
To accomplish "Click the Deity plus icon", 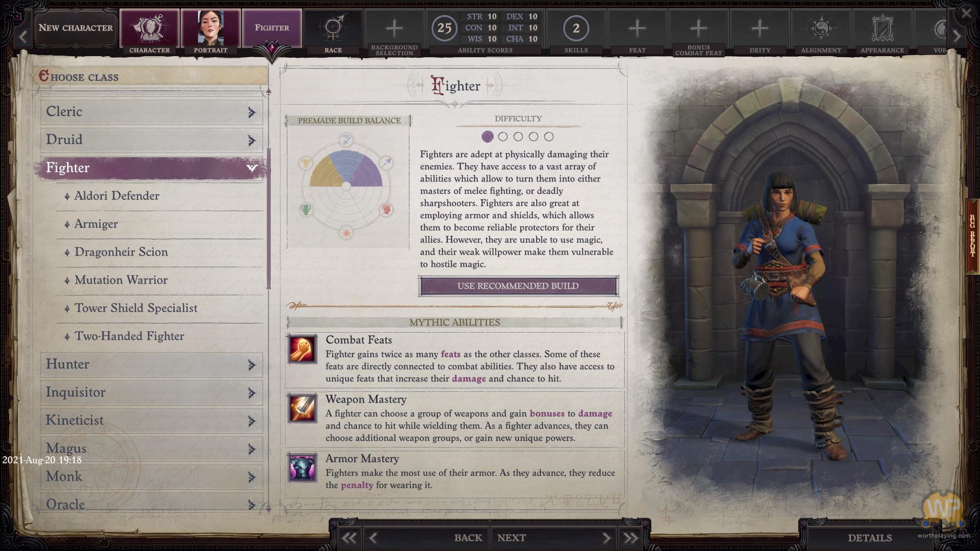I will click(759, 28).
